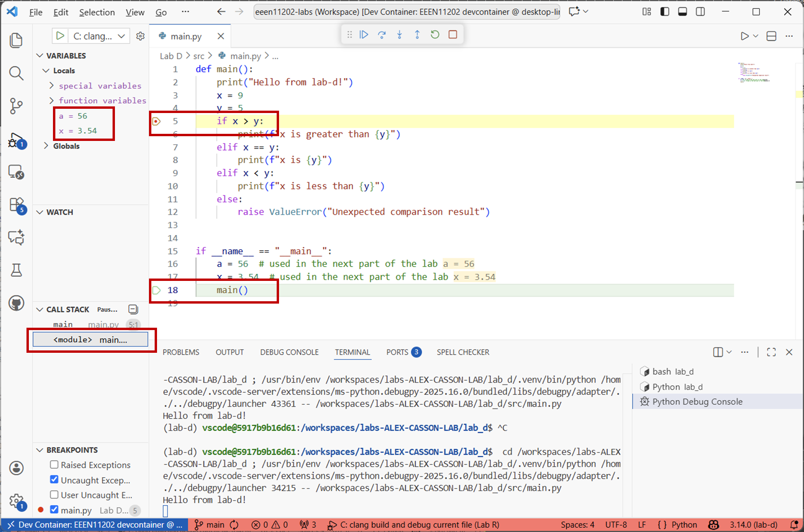Enable the Raised Exceptions breakpoint checkbox

pyautogui.click(x=54, y=465)
